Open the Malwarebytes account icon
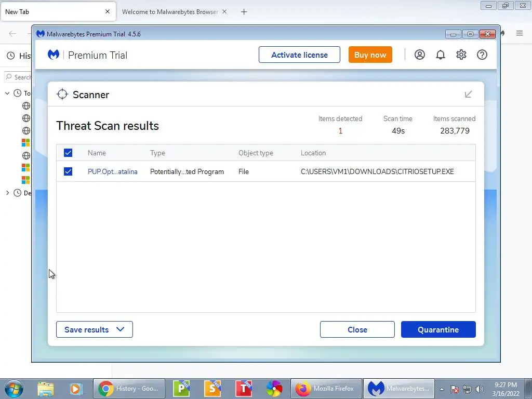Image resolution: width=532 pixels, height=399 pixels. [x=419, y=55]
